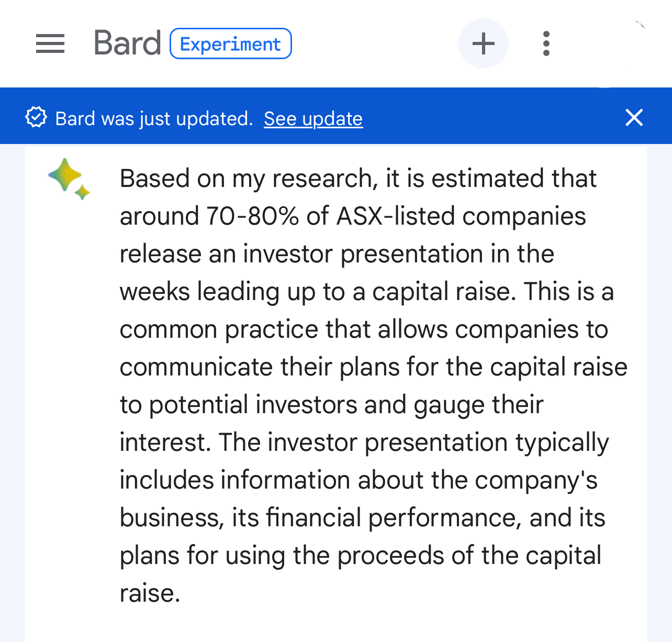The width and height of the screenshot is (672, 642).
Task: Start a new chat with plus button
Action: point(484,43)
